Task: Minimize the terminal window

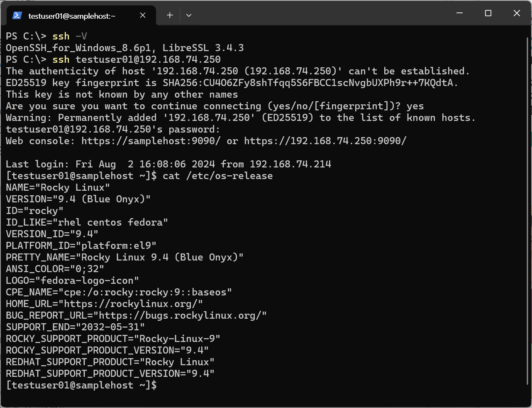Action: click(459, 13)
